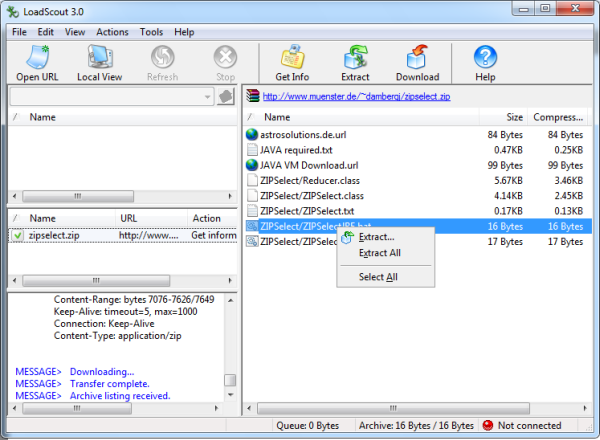
Task: Click the go button beside URL box
Action: (226, 96)
